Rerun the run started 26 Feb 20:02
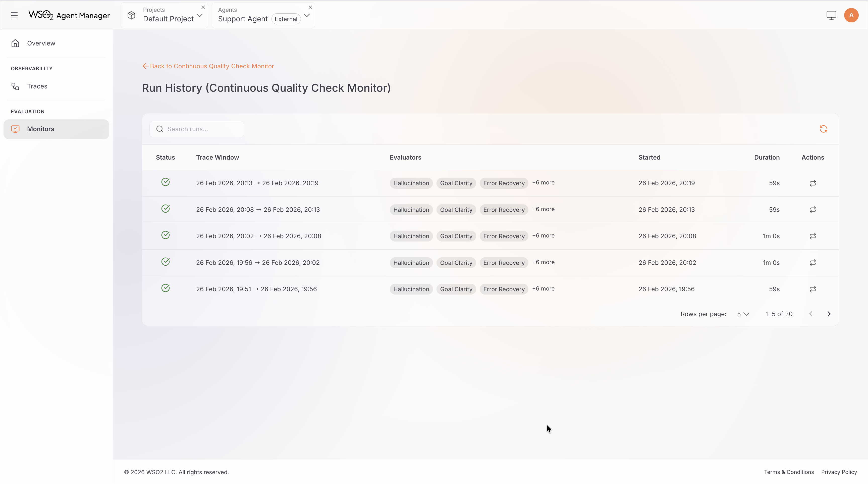868x484 pixels. pyautogui.click(x=813, y=263)
